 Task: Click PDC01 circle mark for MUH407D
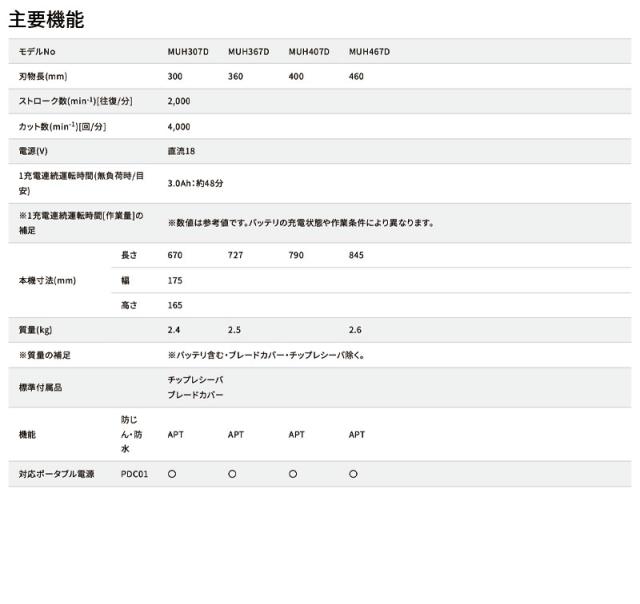click(x=293, y=474)
